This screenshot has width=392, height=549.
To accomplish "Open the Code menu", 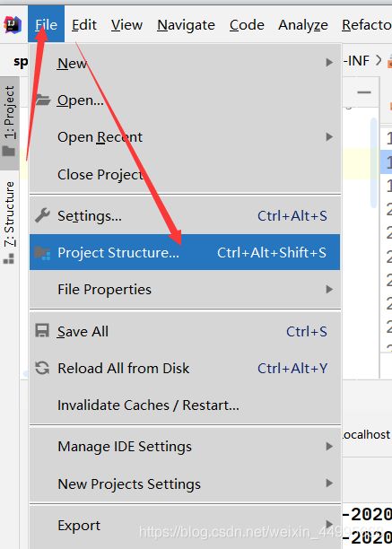I will coord(247,25).
